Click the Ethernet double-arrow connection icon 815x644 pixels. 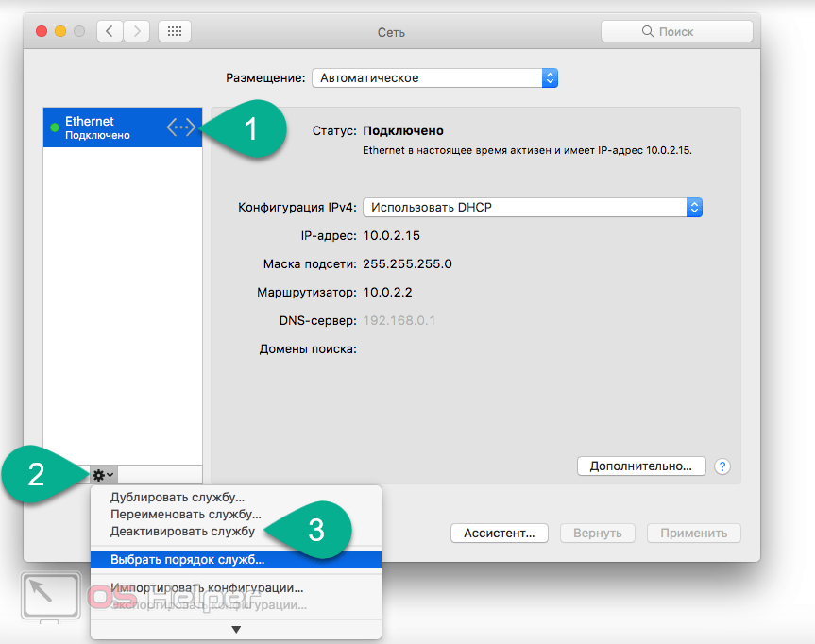click(x=182, y=127)
